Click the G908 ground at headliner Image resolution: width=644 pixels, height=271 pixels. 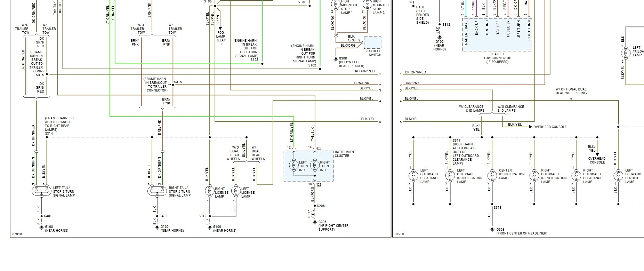[x=492, y=230]
